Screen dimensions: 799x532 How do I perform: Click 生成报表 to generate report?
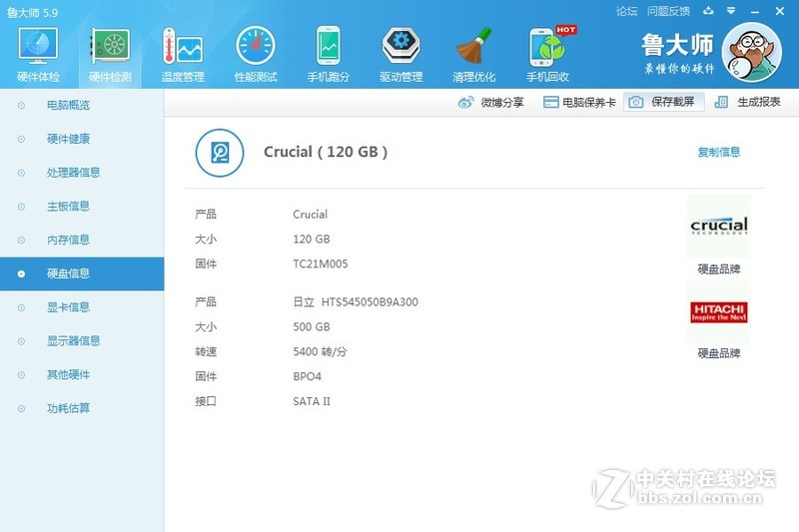tap(748, 102)
